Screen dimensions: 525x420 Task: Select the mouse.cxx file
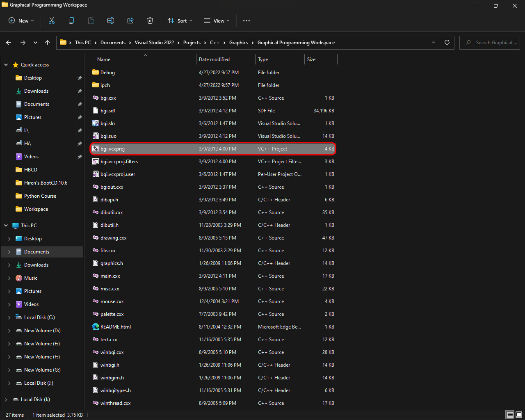[213, 301]
